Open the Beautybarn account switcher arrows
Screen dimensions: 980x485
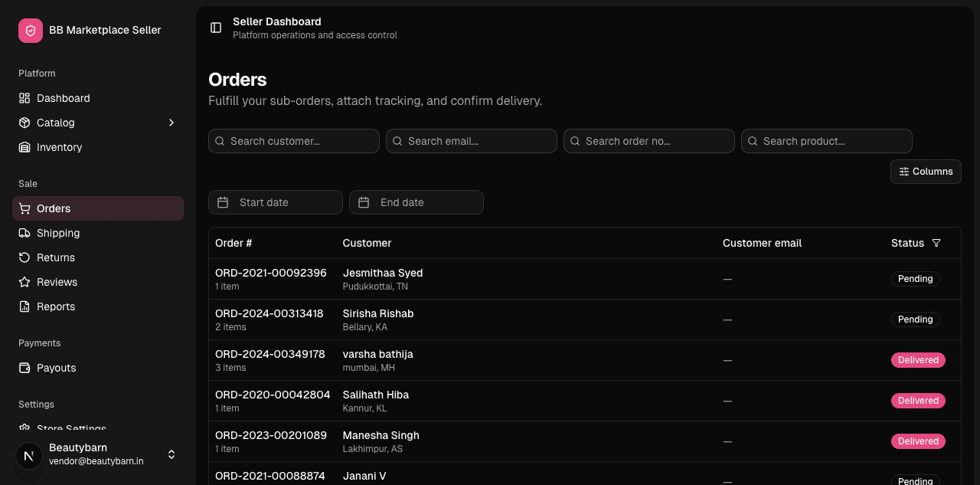tap(171, 454)
